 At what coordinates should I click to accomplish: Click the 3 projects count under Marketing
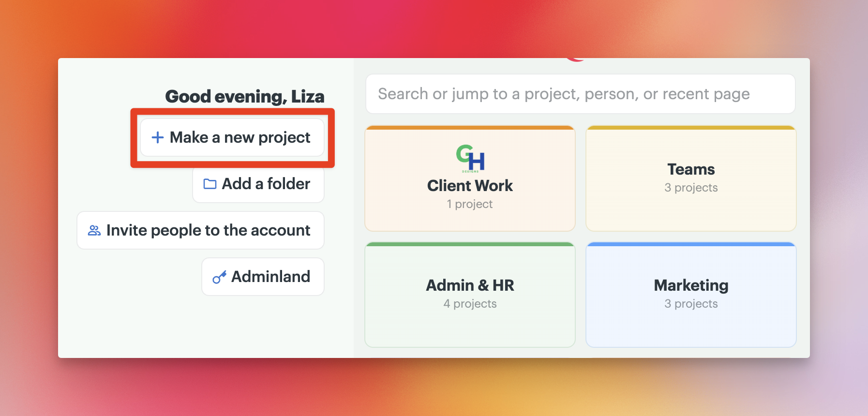click(691, 304)
